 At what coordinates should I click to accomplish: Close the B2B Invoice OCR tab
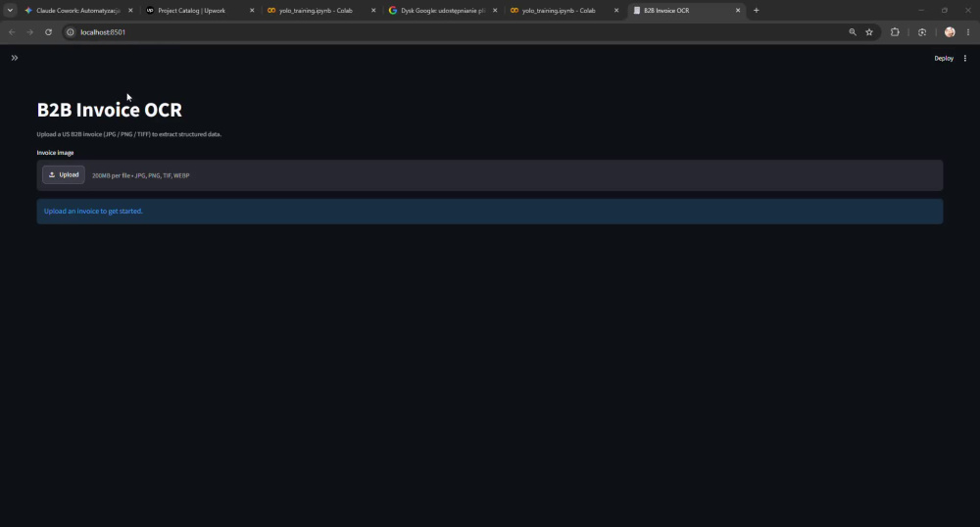pyautogui.click(x=738, y=11)
